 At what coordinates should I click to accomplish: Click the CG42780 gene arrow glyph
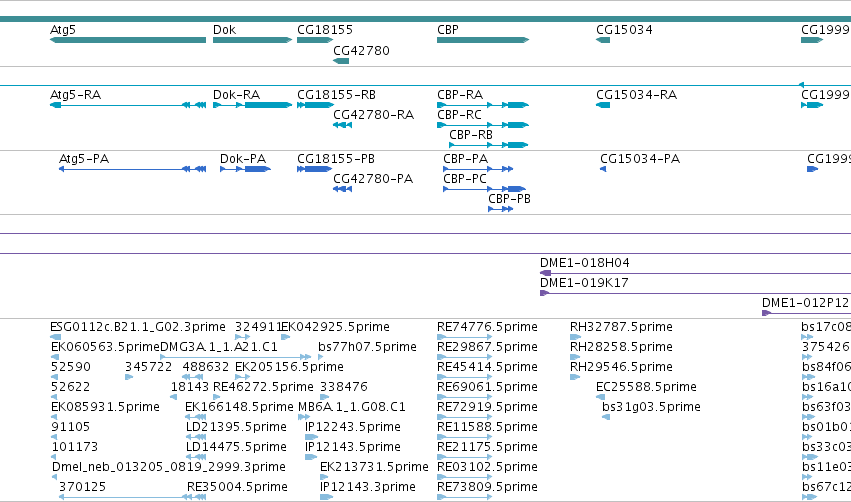point(341,61)
